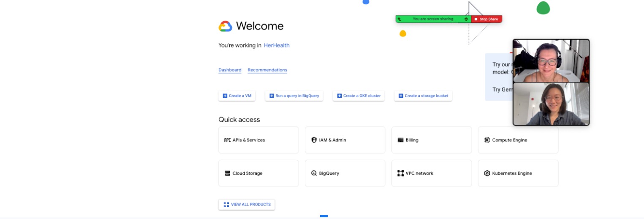Image resolution: width=644 pixels, height=219 pixels.
Task: Click the BigQuery magnifier icon
Action: click(314, 173)
